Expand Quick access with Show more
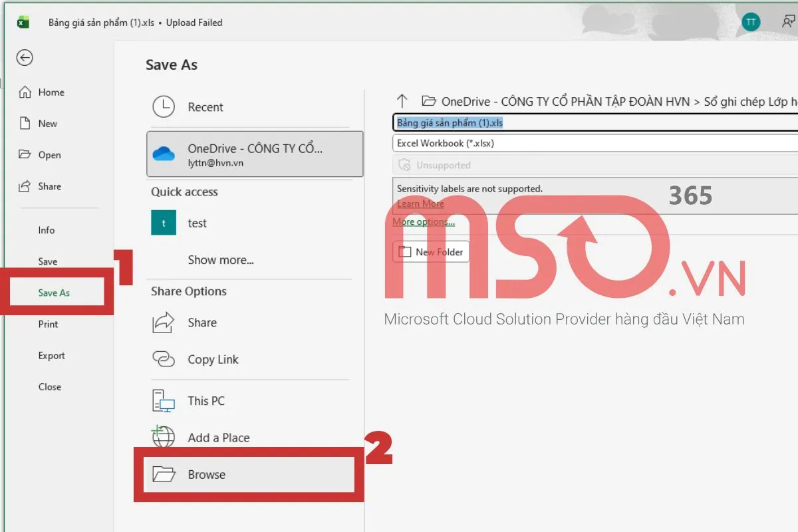The image size is (798, 532). 221,260
